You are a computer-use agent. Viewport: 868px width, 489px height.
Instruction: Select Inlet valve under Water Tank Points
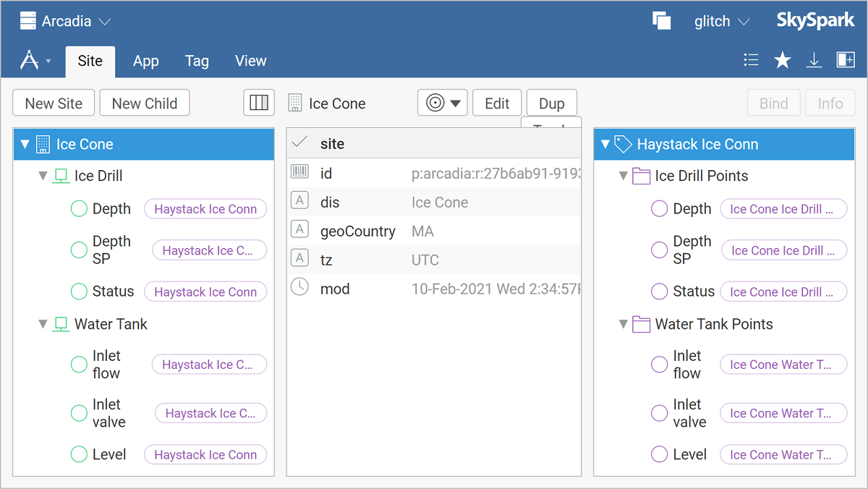[x=689, y=413]
